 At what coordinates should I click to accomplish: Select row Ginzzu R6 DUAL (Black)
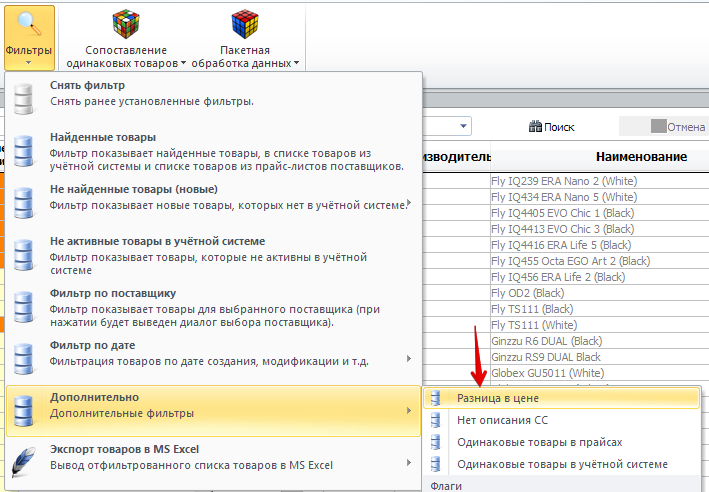click(547, 341)
